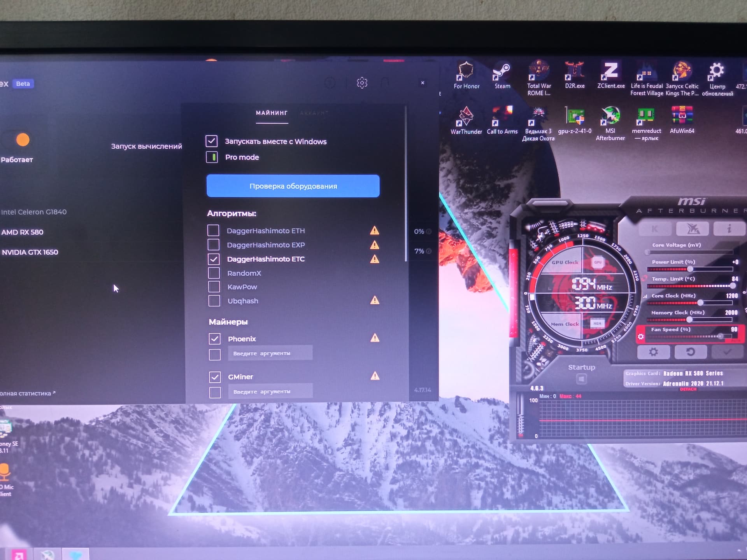Toggle the Pro mode switch
The height and width of the screenshot is (560, 747).
(212, 157)
